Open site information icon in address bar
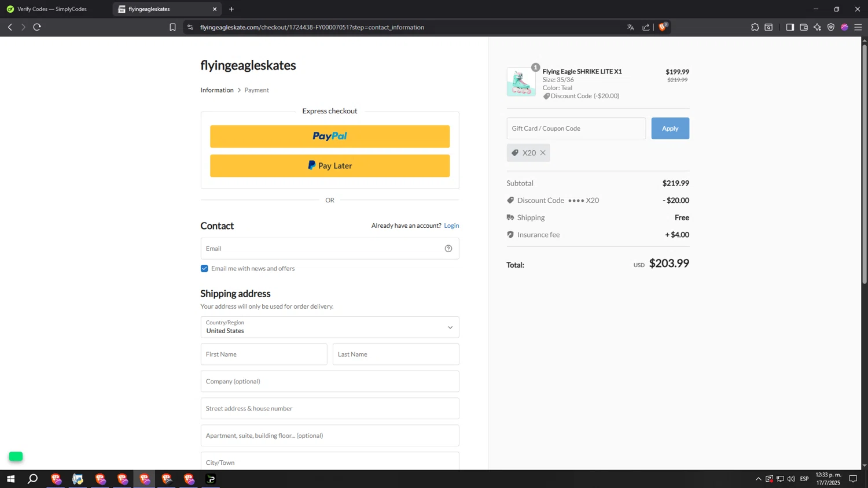The image size is (868, 488). (x=190, y=27)
